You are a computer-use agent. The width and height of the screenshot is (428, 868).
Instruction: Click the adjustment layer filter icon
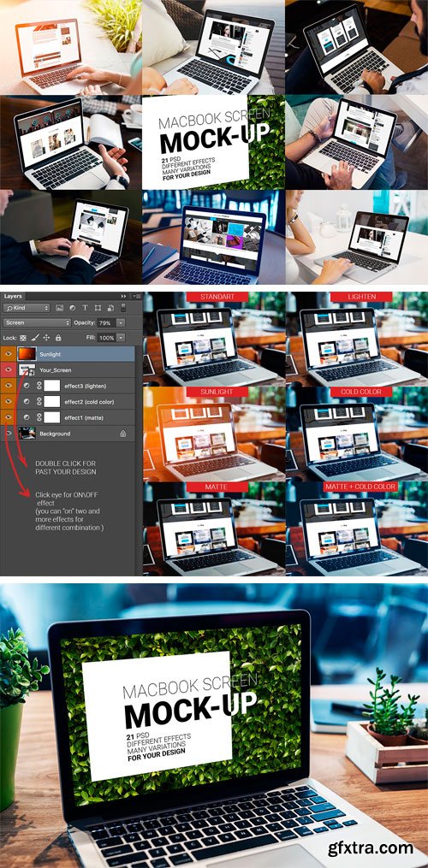[72, 308]
